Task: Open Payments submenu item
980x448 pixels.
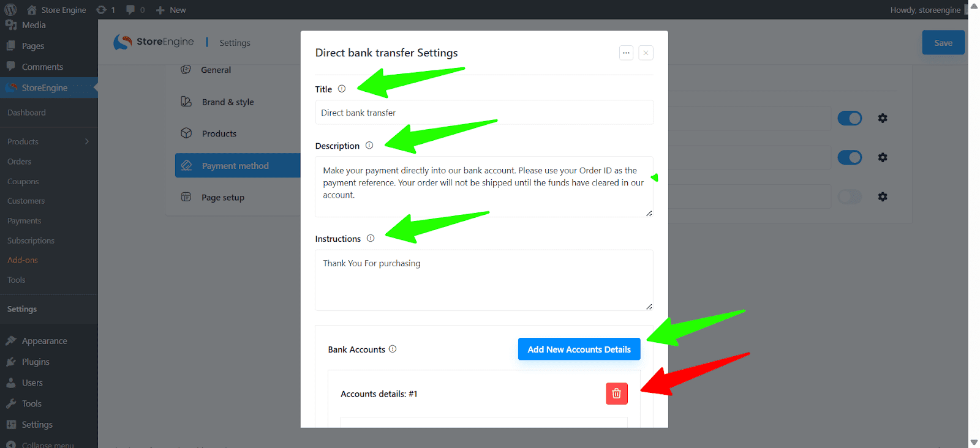Action: click(x=24, y=221)
